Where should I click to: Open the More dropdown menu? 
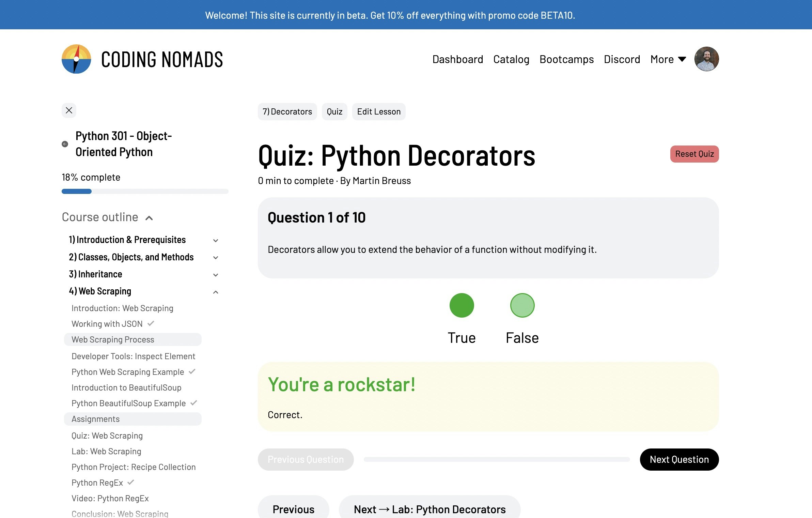point(668,59)
